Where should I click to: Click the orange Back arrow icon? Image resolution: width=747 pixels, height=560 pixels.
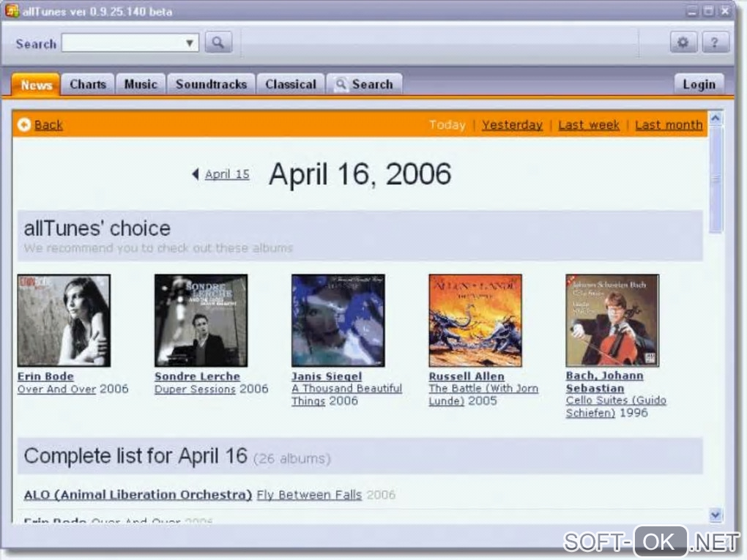tap(24, 124)
